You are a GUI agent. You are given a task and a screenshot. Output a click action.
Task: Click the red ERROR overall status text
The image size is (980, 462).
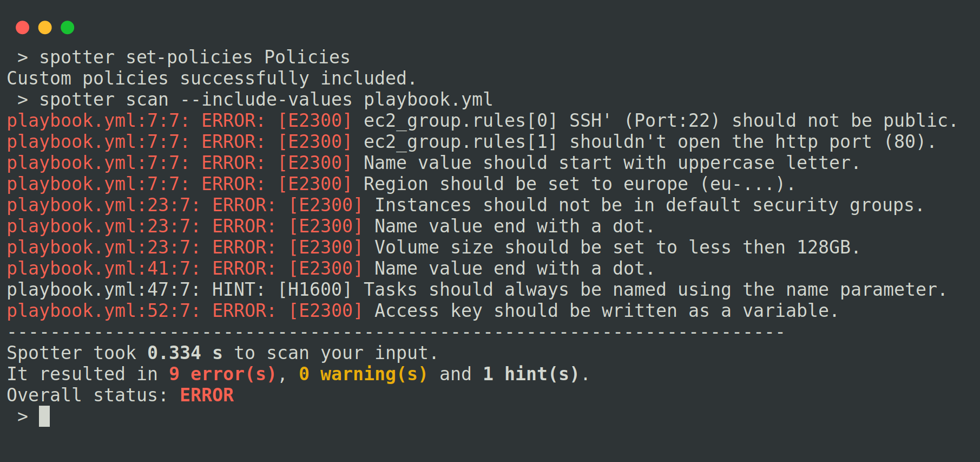207,395
